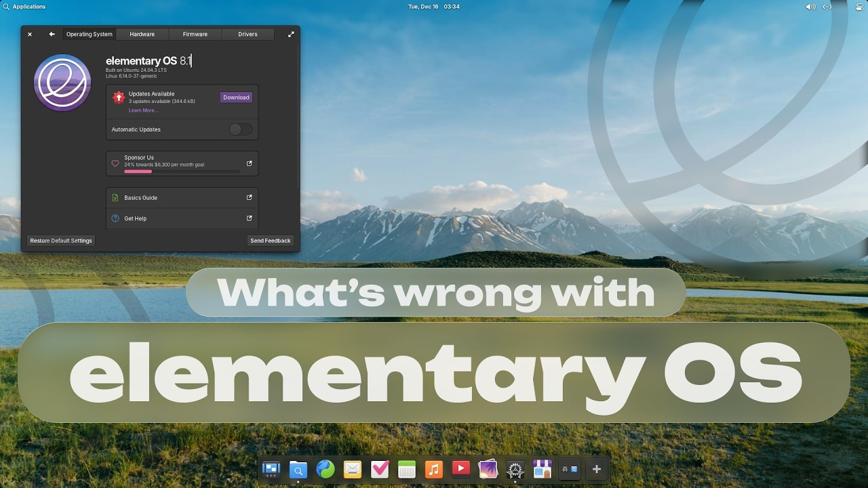Open the Firmware tab
868x488 pixels.
(195, 34)
